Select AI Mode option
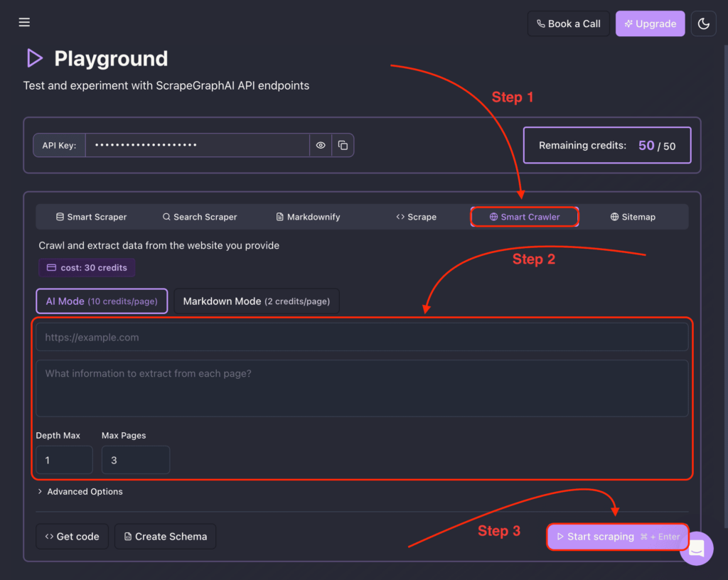 [x=102, y=301]
